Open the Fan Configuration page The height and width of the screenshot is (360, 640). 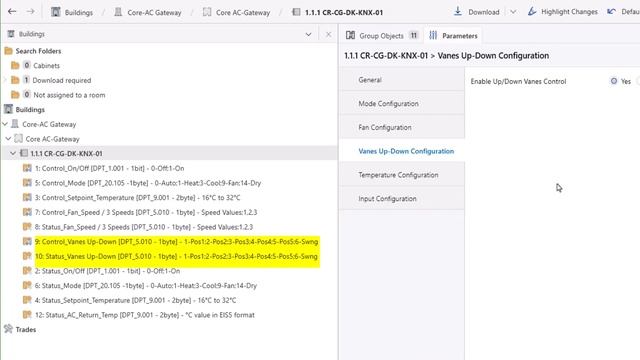(402, 127)
